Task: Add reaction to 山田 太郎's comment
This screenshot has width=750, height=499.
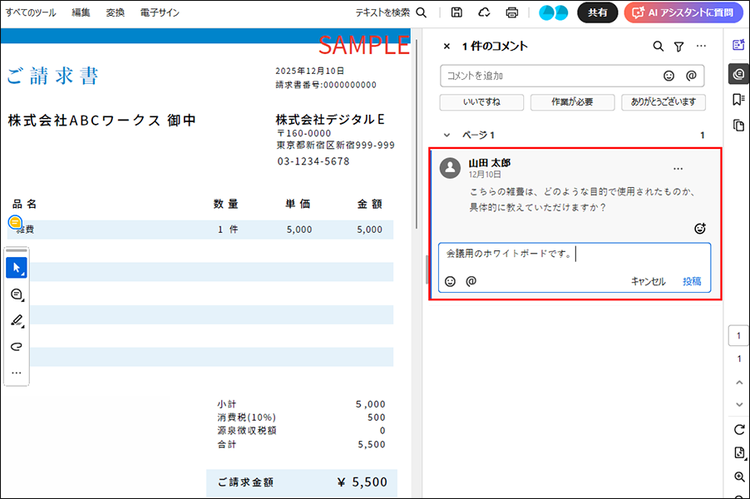Action: tap(700, 228)
